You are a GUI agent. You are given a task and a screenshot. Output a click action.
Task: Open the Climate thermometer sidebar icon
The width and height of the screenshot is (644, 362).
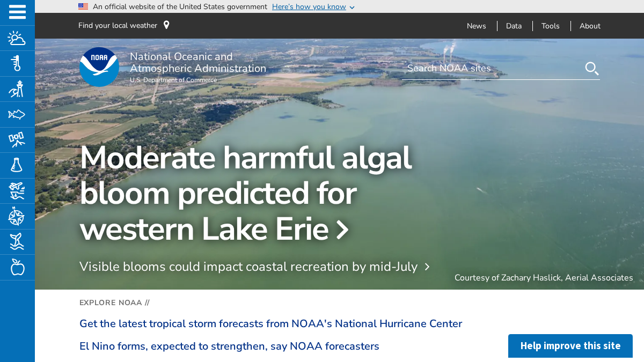click(17, 63)
